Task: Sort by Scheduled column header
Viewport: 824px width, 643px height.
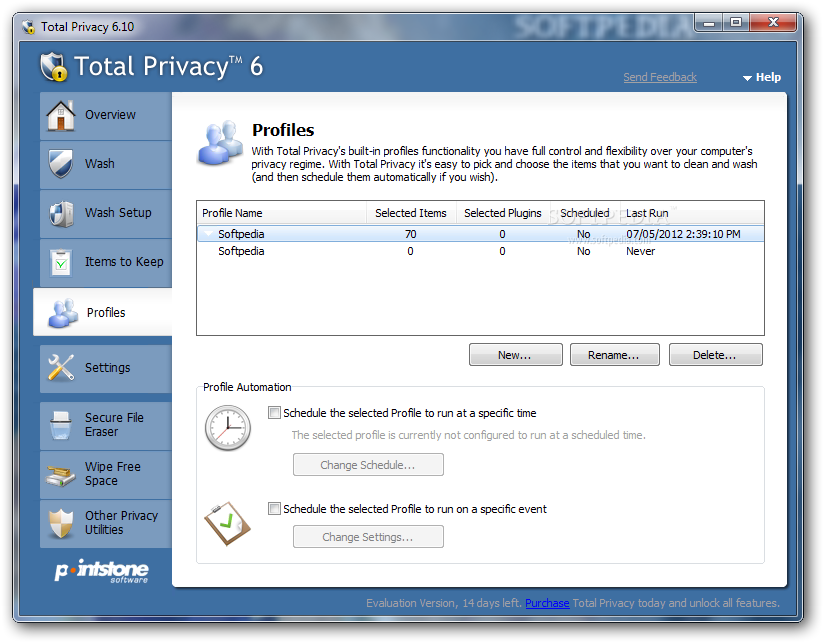Action: 585,213
